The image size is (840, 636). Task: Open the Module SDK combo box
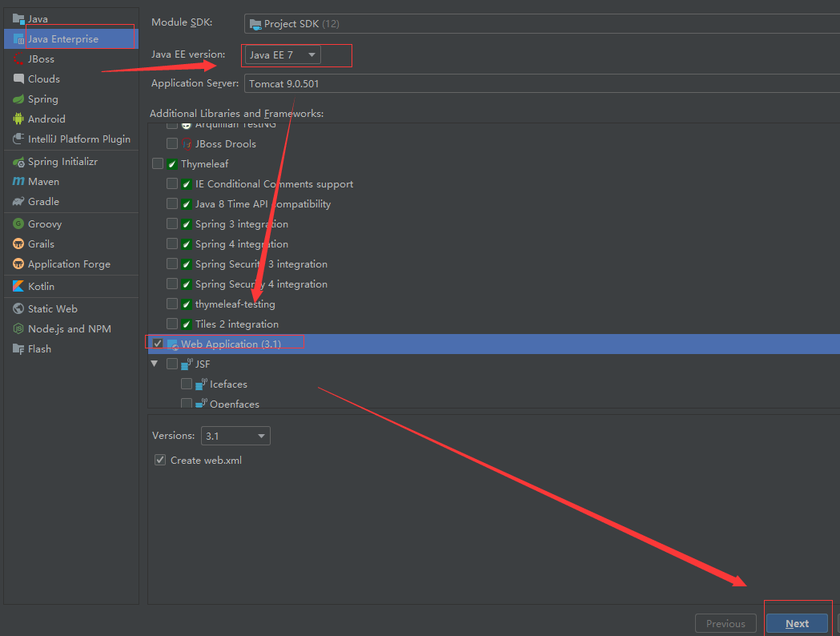[x=541, y=23]
